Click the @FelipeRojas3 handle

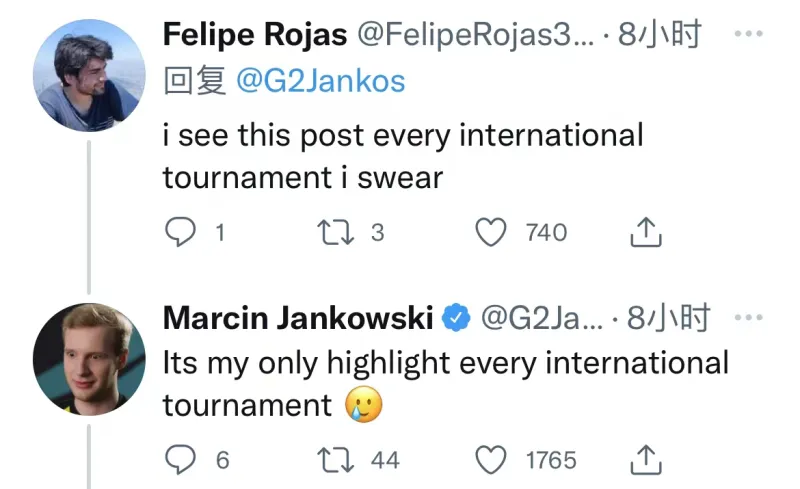(475, 36)
